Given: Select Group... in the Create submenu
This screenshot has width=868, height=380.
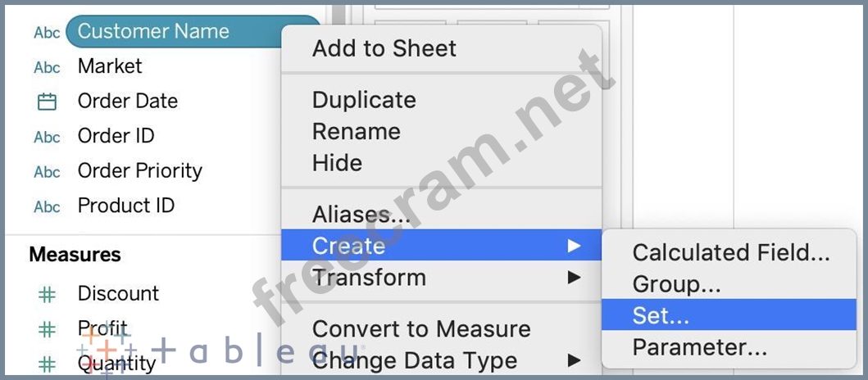Looking at the screenshot, I should coord(676,284).
